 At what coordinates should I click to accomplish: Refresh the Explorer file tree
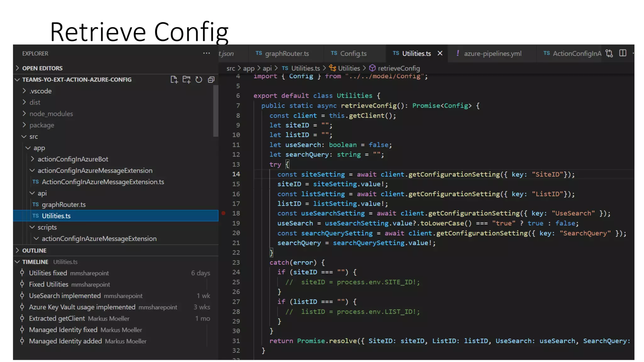pyautogui.click(x=199, y=80)
